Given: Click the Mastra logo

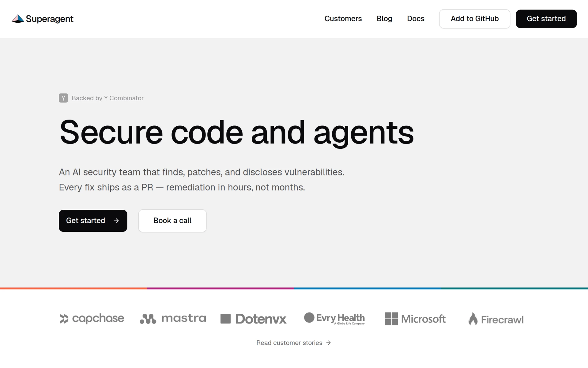Looking at the screenshot, I should pos(173,319).
